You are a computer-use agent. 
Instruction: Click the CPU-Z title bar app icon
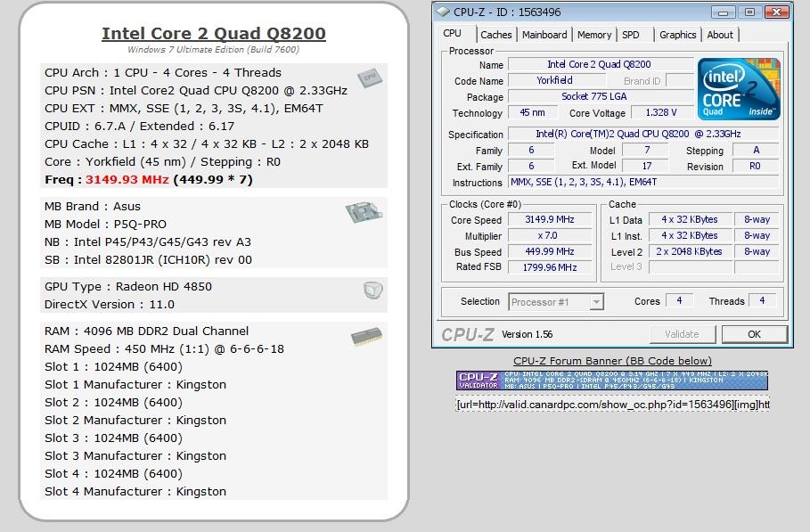click(443, 12)
